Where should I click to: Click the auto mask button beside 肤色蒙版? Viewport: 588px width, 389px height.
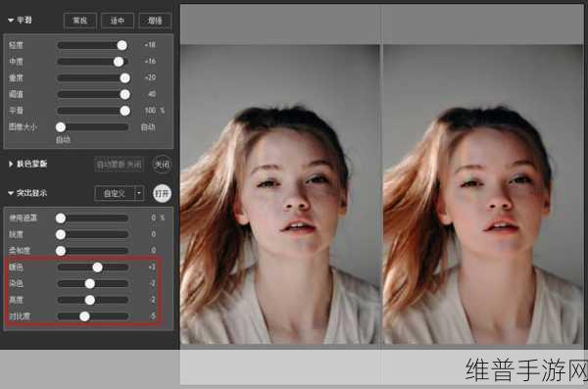click(119, 165)
